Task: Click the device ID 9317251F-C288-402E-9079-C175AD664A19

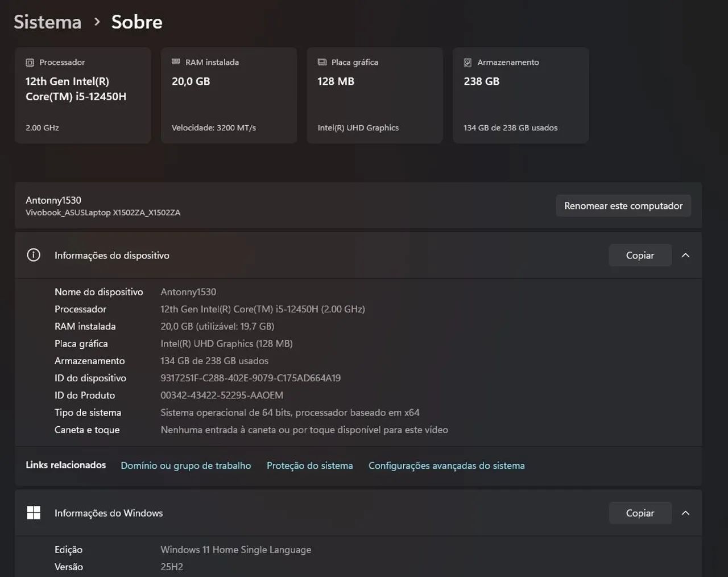Action: 251,378
